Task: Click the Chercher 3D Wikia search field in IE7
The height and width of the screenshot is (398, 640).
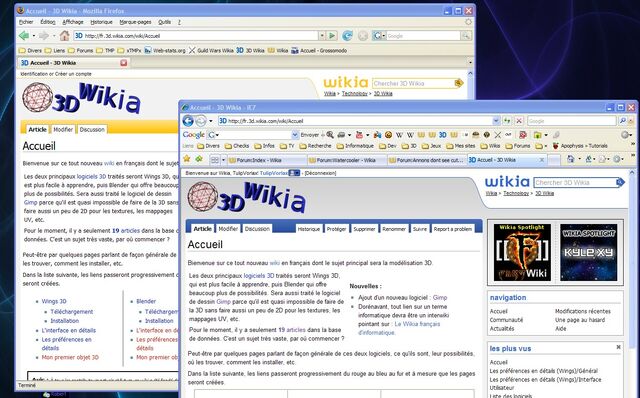Action: pos(575,182)
